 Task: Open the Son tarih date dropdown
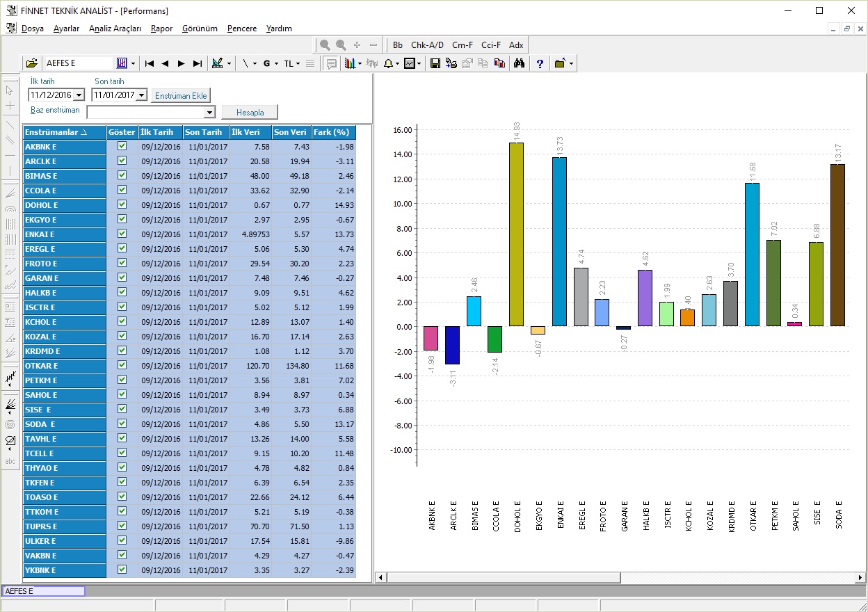(x=142, y=95)
